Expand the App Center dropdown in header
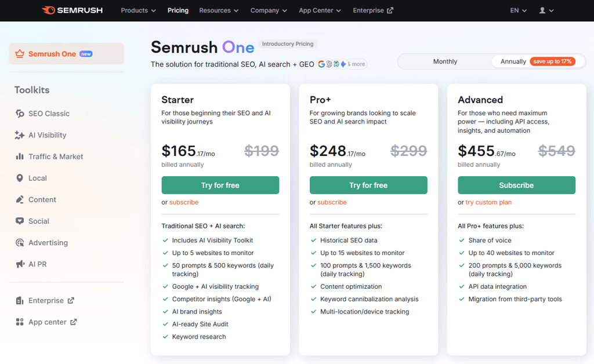This screenshot has width=594, height=364. (x=320, y=10)
